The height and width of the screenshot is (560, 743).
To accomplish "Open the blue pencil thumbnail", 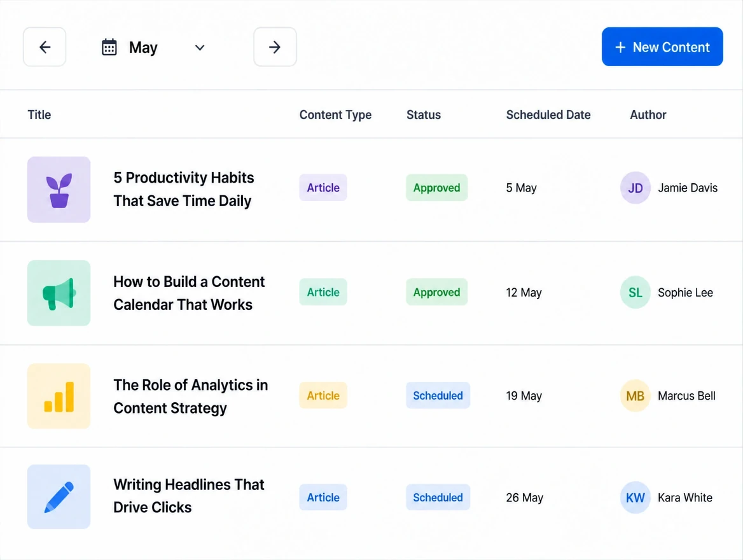I will click(x=59, y=496).
